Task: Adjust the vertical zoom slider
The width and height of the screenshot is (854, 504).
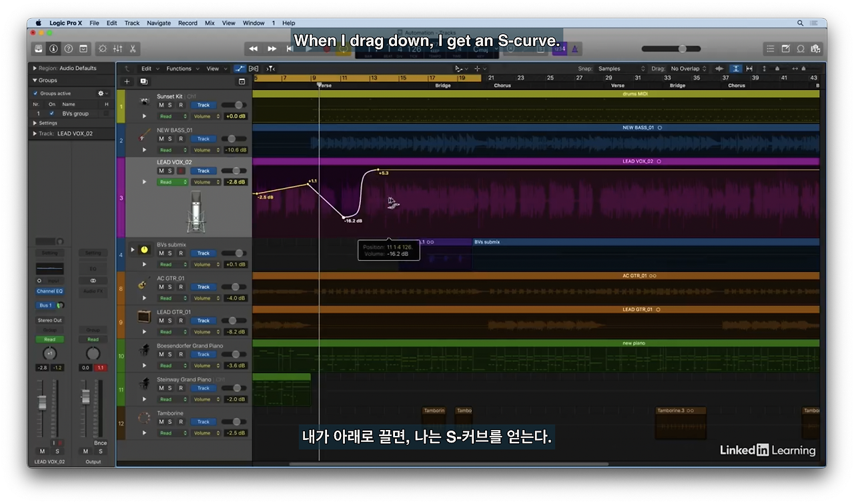Action: point(777,69)
